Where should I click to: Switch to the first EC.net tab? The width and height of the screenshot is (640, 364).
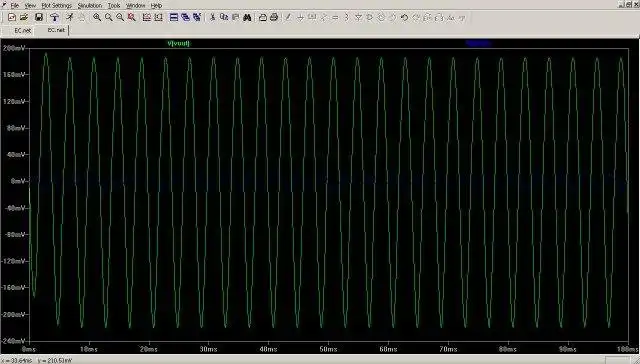pyautogui.click(x=22, y=31)
